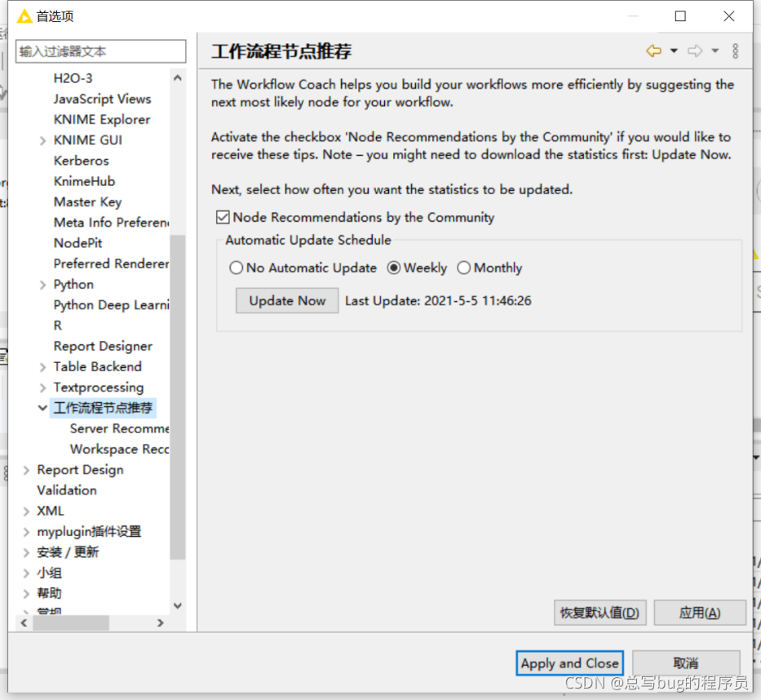Click the tree scrollbar down arrow

178,606
